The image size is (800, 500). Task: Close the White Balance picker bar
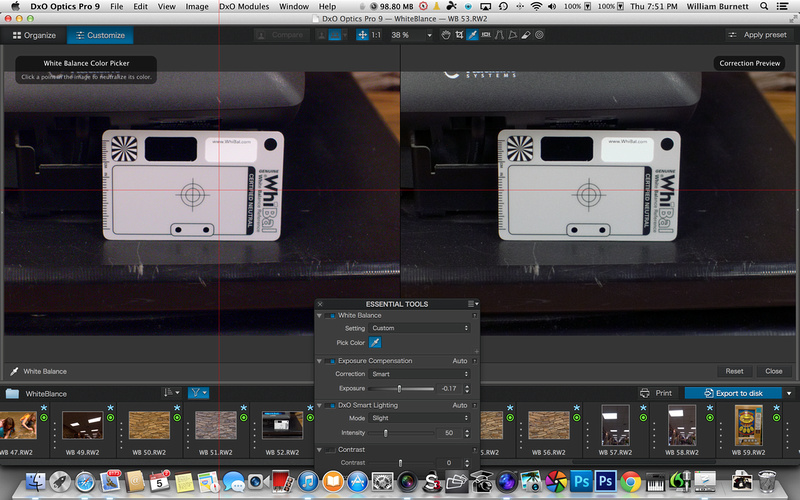pyautogui.click(x=773, y=371)
